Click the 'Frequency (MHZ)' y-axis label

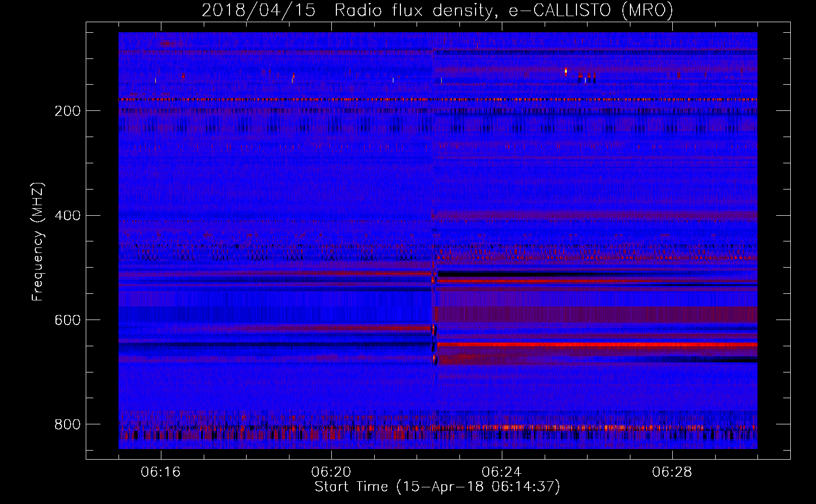pyautogui.click(x=38, y=241)
